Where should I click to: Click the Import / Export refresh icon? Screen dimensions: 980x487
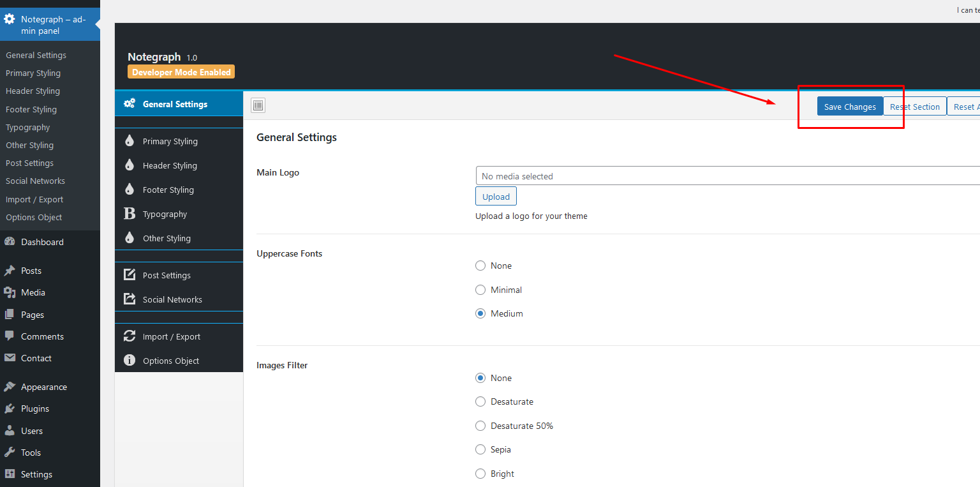point(130,336)
